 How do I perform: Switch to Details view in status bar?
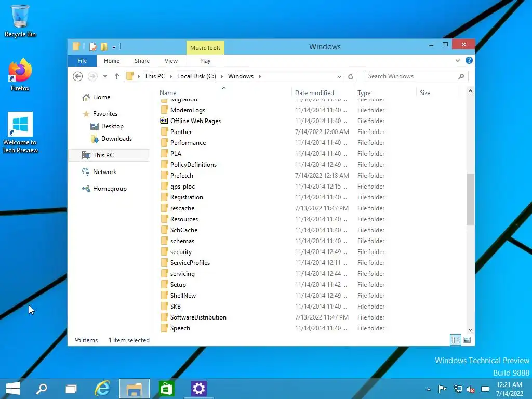coord(456,340)
